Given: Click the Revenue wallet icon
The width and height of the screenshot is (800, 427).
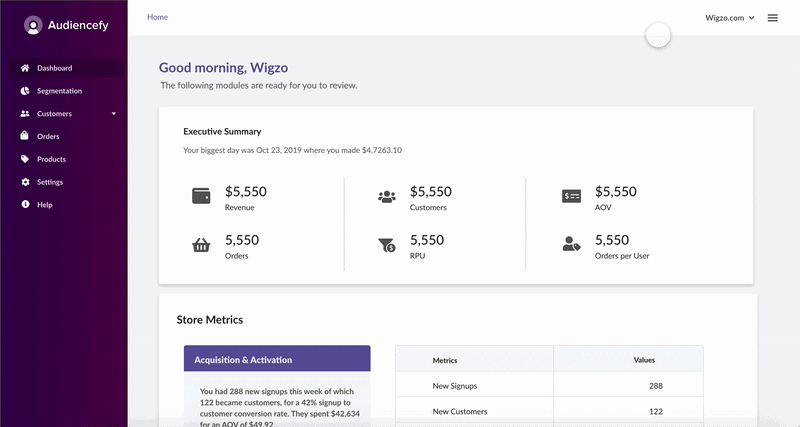Looking at the screenshot, I should coord(201,196).
